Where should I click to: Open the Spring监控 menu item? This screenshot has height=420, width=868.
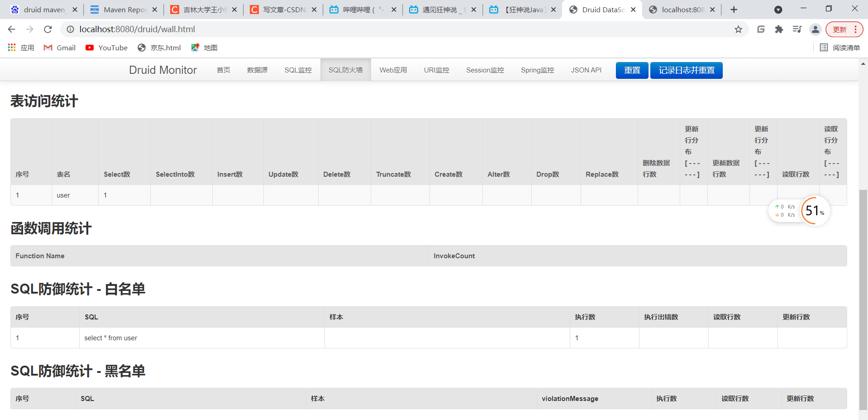pyautogui.click(x=538, y=70)
